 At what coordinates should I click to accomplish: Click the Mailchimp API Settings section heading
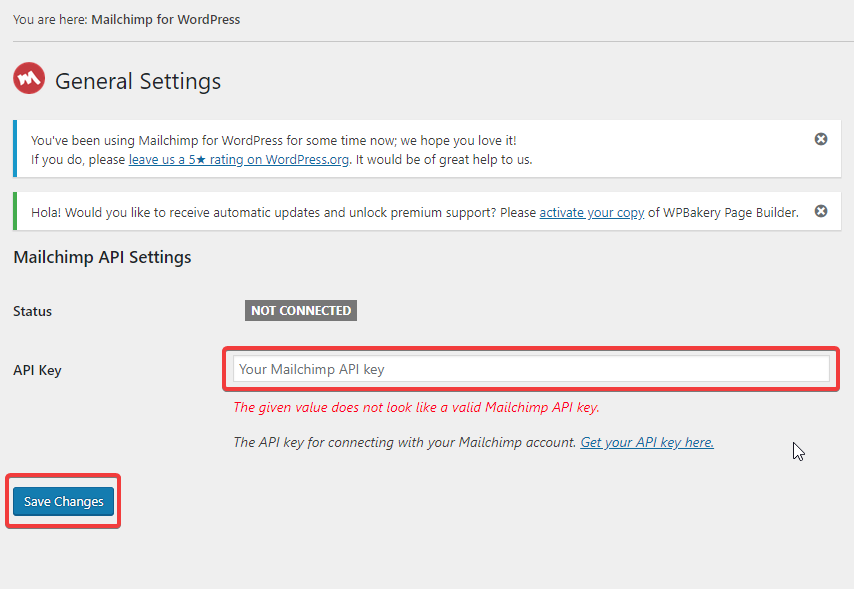(x=102, y=257)
